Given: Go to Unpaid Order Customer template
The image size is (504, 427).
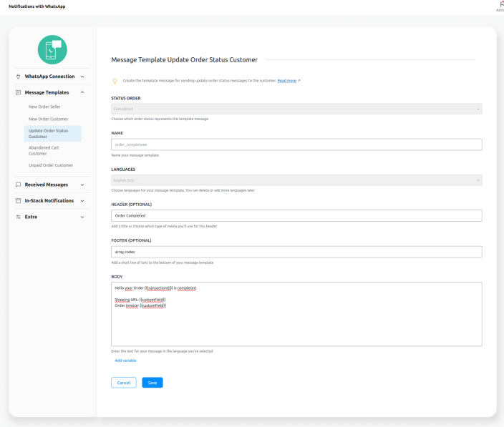Looking at the screenshot, I should [51, 165].
